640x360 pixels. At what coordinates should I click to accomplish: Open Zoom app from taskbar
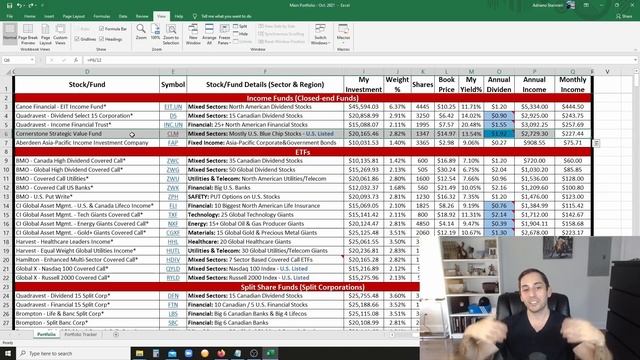[189, 353]
